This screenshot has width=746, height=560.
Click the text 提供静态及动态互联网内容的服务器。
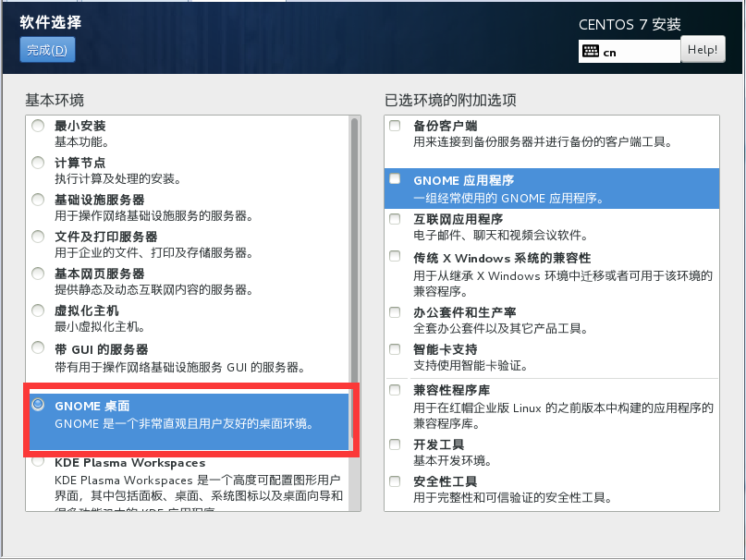[153, 290]
